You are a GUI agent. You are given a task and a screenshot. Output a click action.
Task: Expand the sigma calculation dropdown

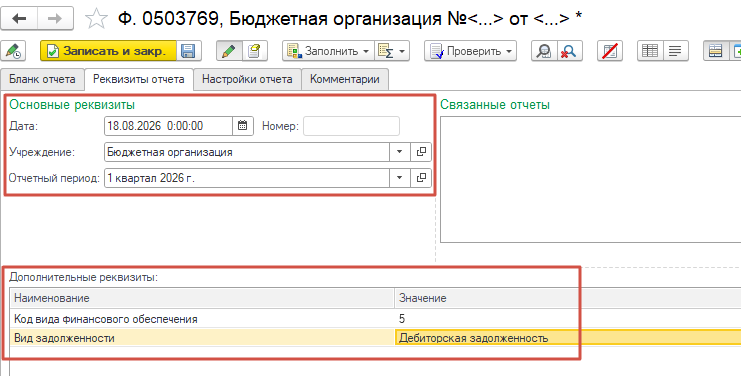[392, 51]
